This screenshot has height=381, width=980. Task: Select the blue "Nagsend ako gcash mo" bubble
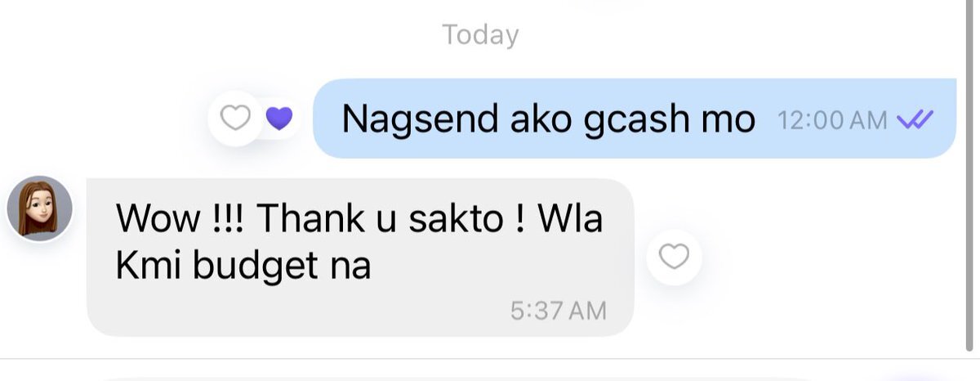click(x=635, y=119)
